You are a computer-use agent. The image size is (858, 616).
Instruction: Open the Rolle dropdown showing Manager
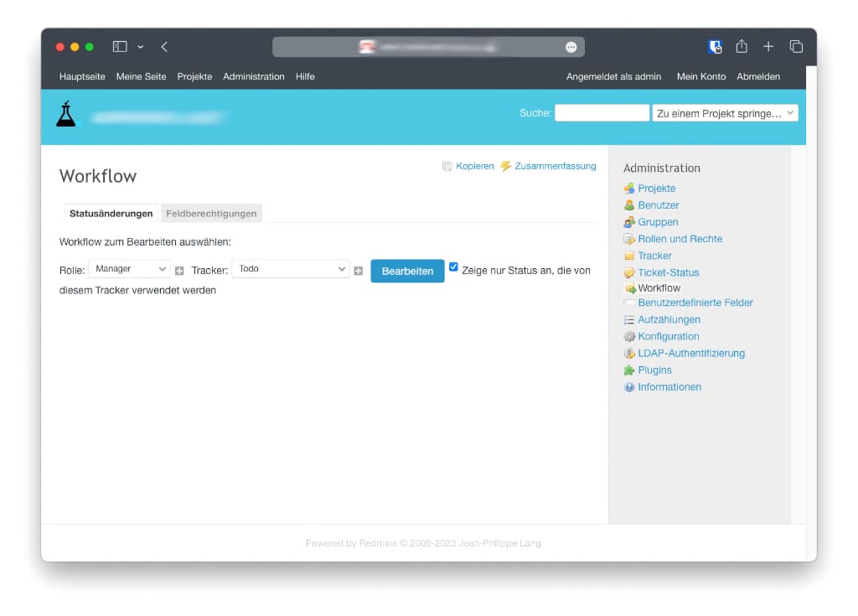point(130,269)
